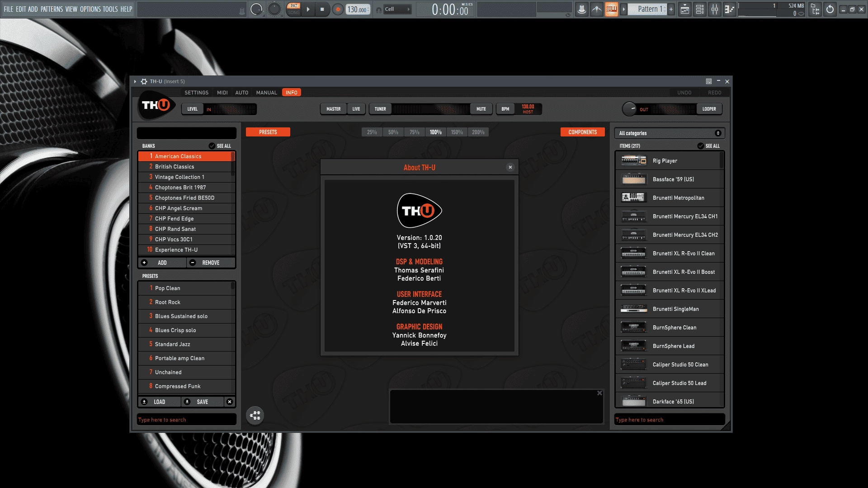Viewport: 868px width, 488px height.
Task: Click the round signal routing icon button
Action: (255, 415)
